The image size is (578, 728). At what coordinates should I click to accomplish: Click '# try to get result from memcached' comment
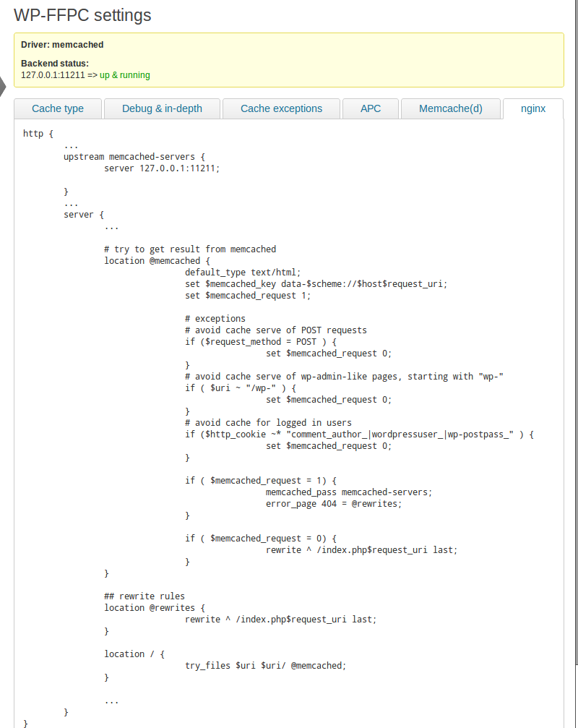[190, 249]
